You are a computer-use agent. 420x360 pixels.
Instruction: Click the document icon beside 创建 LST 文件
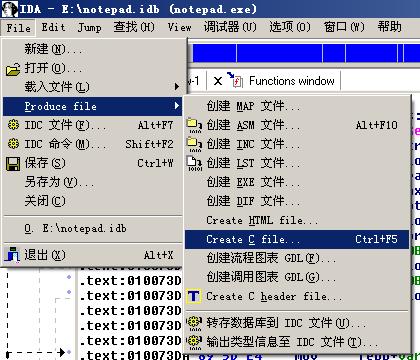pyautogui.click(x=194, y=164)
